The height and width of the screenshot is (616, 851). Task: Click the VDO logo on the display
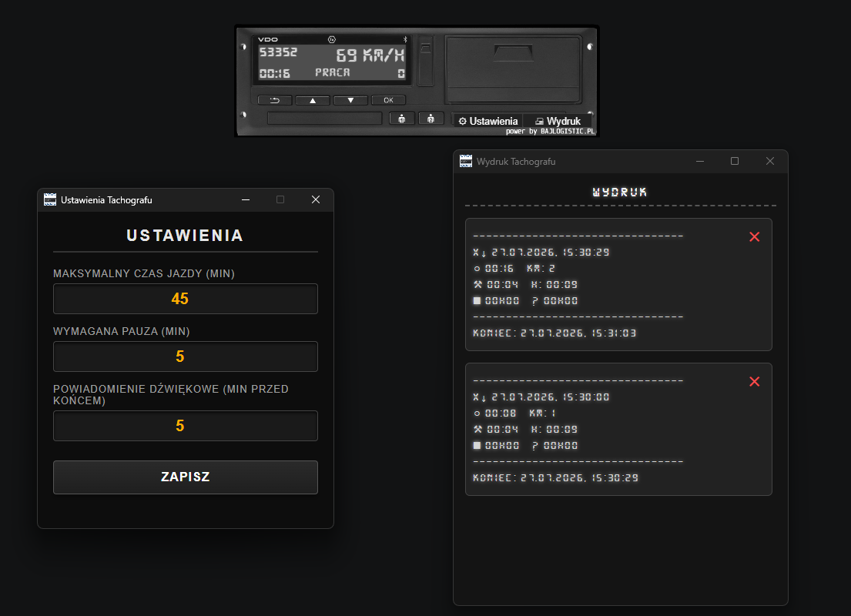pyautogui.click(x=267, y=39)
